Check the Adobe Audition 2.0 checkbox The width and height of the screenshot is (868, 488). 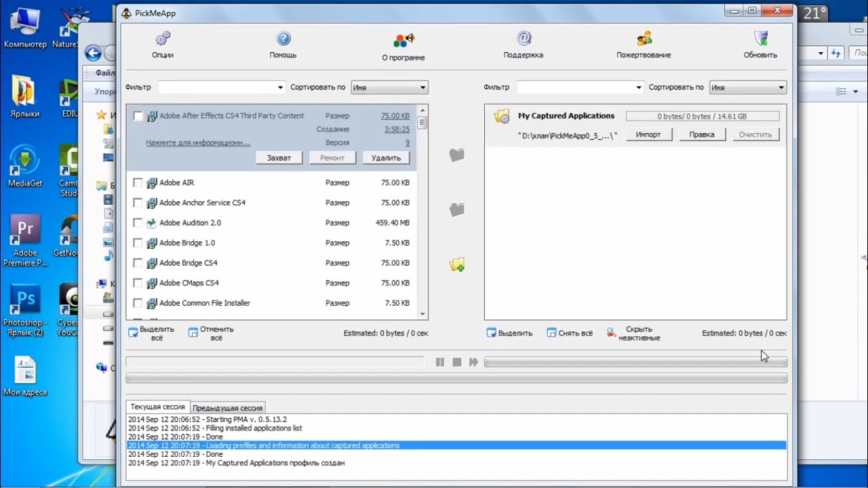(x=138, y=223)
